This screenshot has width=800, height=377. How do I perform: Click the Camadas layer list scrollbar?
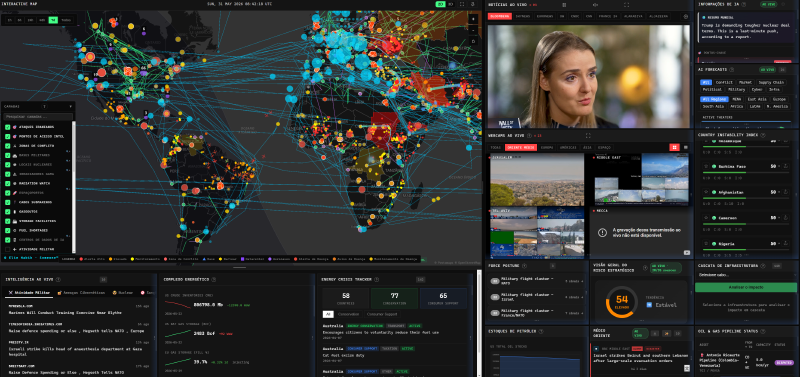coord(74,186)
